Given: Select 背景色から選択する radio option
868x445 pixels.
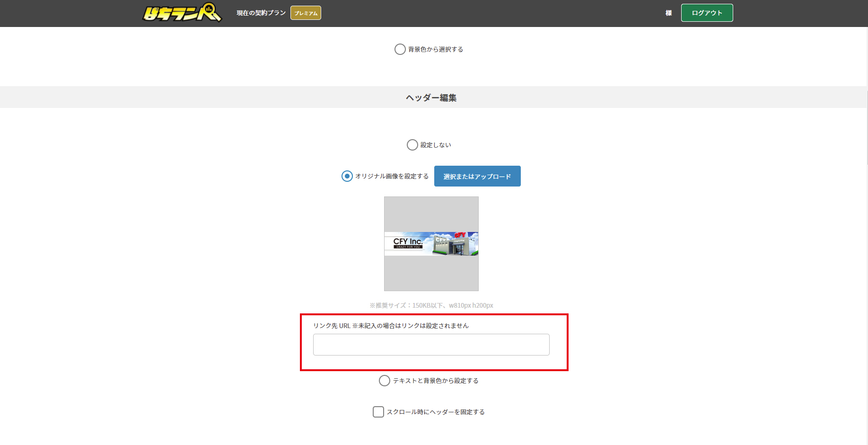Looking at the screenshot, I should [400, 49].
